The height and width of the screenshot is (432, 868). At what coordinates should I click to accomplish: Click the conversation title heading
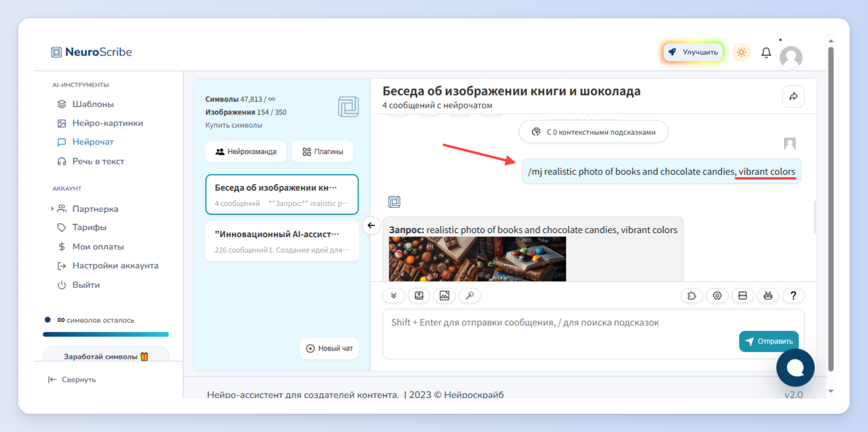(511, 91)
